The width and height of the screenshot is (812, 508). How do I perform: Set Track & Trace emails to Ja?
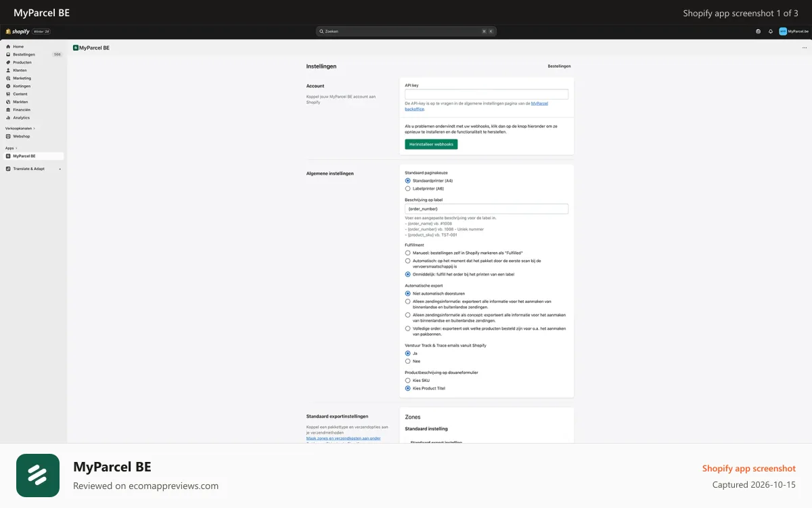(407, 354)
